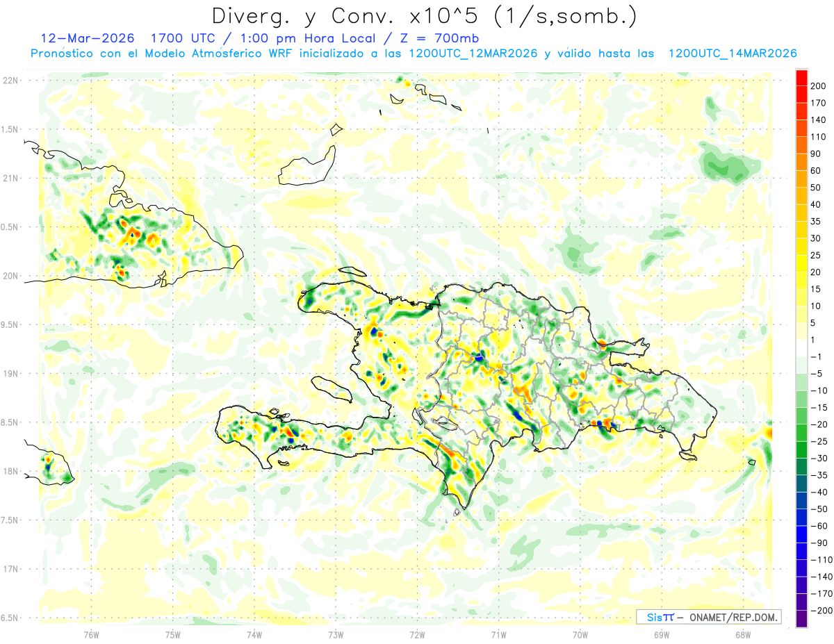This screenshot has width=834, height=644.
Task: Click the '75W' longitude axis label
Action: pos(173,634)
